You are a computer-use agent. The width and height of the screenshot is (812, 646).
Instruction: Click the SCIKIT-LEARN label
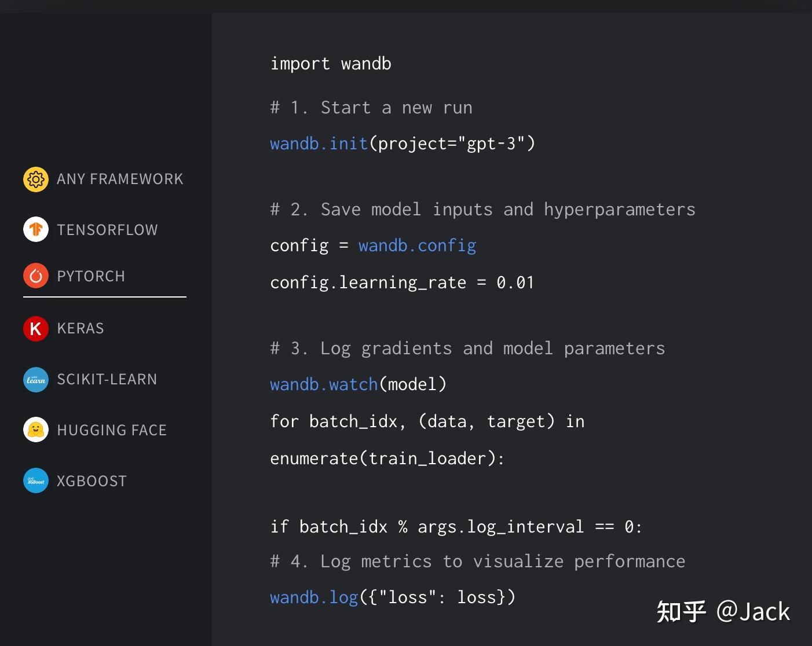point(107,380)
